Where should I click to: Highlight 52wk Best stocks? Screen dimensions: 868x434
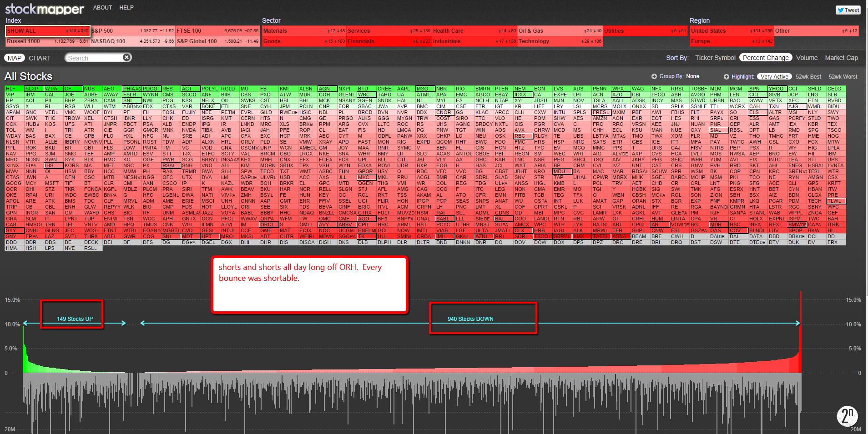coord(808,77)
